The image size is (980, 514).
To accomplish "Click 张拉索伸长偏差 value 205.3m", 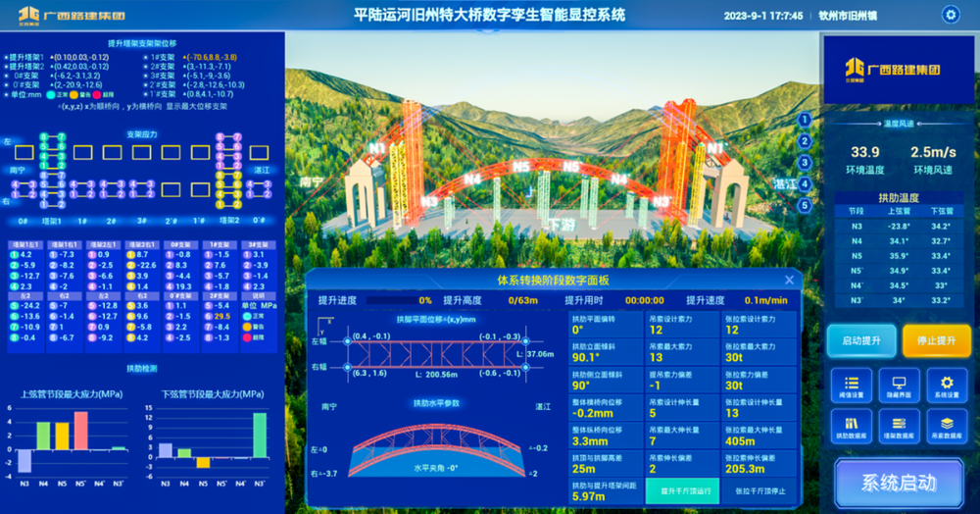I will click(745, 468).
